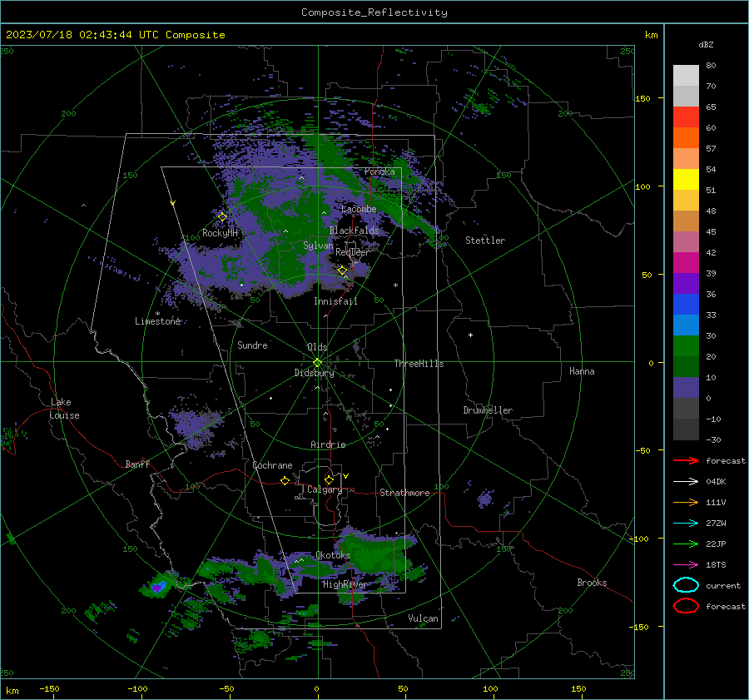Image resolution: width=749 pixels, height=700 pixels.
Task: Click the Limestone label
Action: pyautogui.click(x=157, y=321)
